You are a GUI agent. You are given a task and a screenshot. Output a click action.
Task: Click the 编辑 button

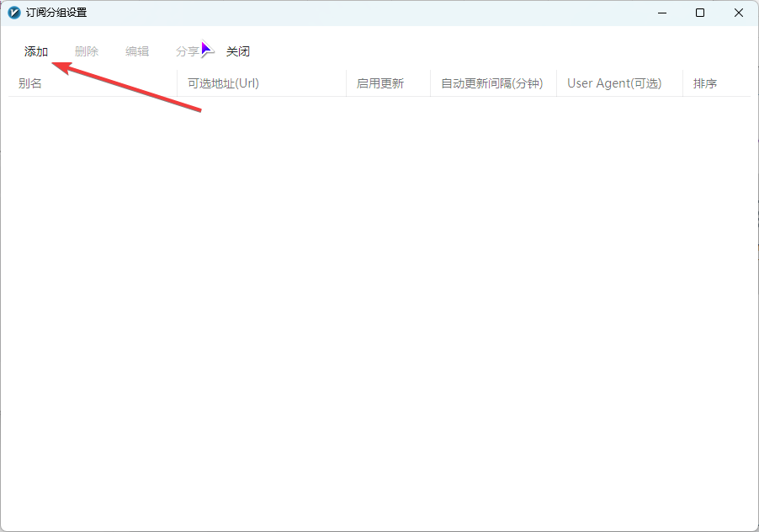(136, 51)
